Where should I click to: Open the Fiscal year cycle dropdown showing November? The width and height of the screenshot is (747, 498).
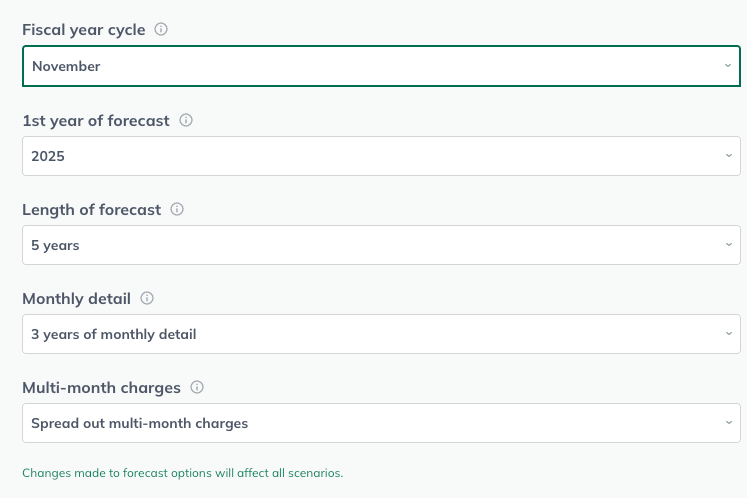[x=381, y=66]
